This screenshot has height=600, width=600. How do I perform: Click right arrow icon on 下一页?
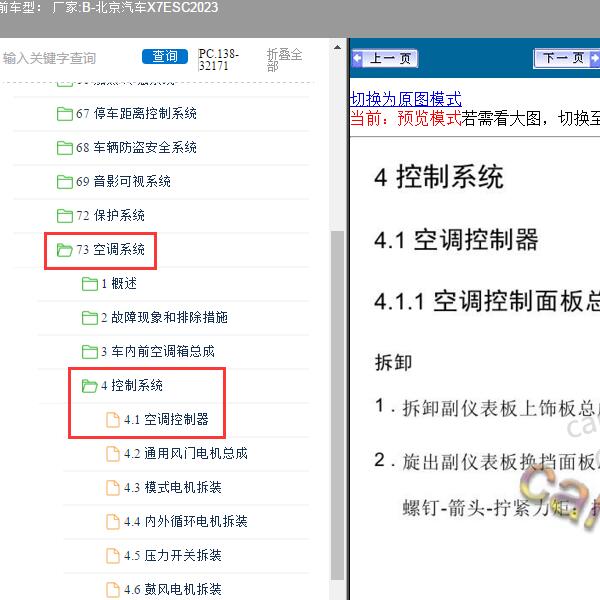click(595, 59)
